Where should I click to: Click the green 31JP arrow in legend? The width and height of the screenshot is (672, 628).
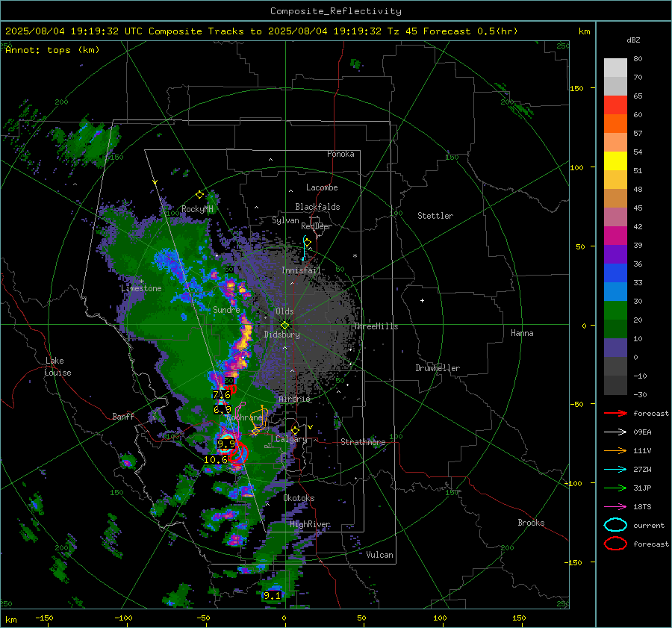(615, 488)
